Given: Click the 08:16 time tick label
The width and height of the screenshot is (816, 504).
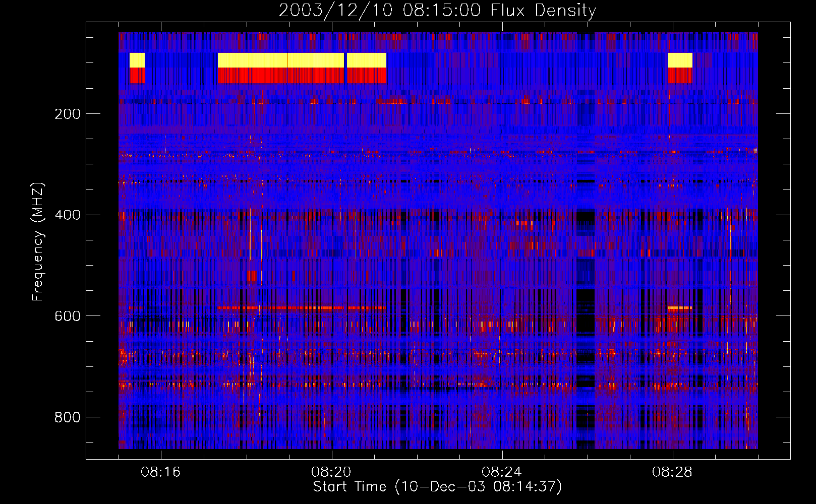Looking at the screenshot, I should click(161, 472).
